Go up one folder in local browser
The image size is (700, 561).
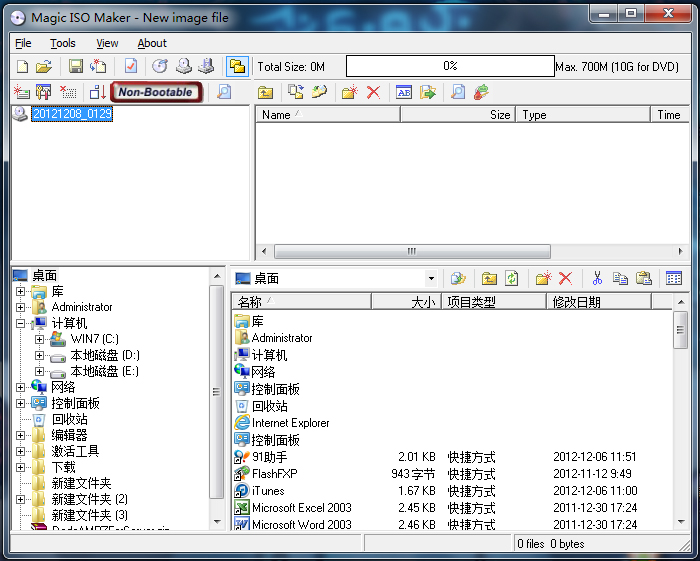[489, 278]
